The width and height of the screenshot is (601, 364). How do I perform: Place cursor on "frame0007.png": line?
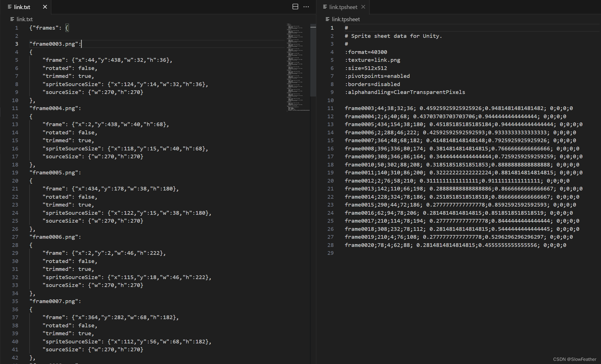(55, 301)
